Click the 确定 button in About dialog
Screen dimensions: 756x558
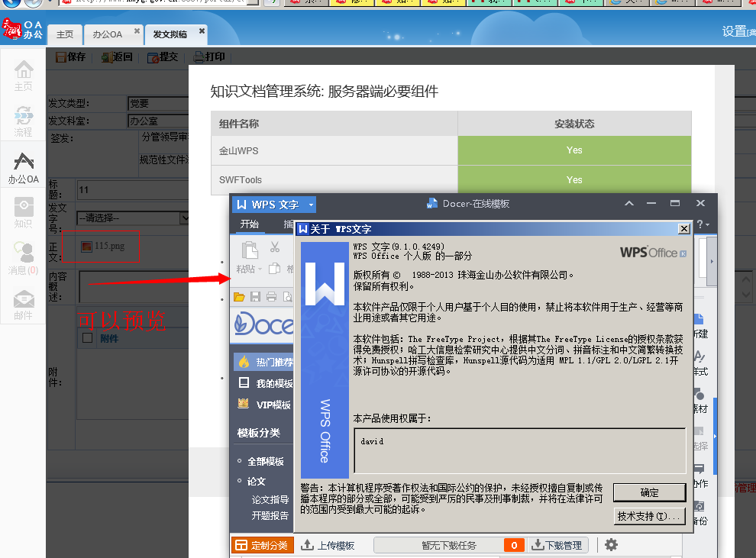click(649, 492)
